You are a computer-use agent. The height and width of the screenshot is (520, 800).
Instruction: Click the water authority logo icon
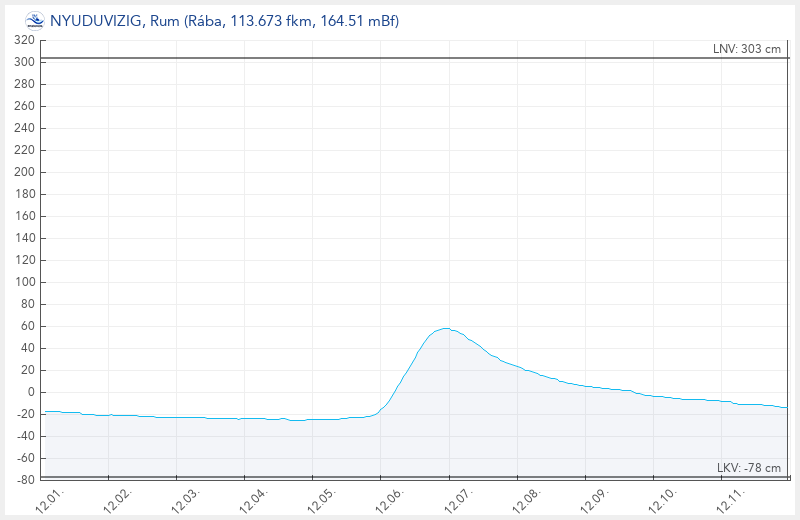35,20
